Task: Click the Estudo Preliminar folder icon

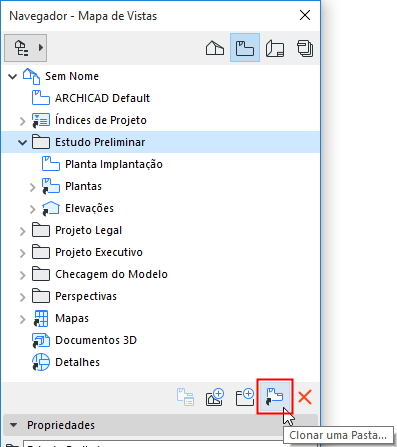Action: [x=41, y=142]
